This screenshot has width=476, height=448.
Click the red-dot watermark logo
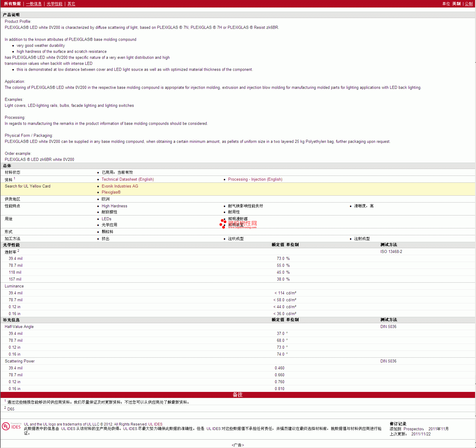[x=223, y=224]
